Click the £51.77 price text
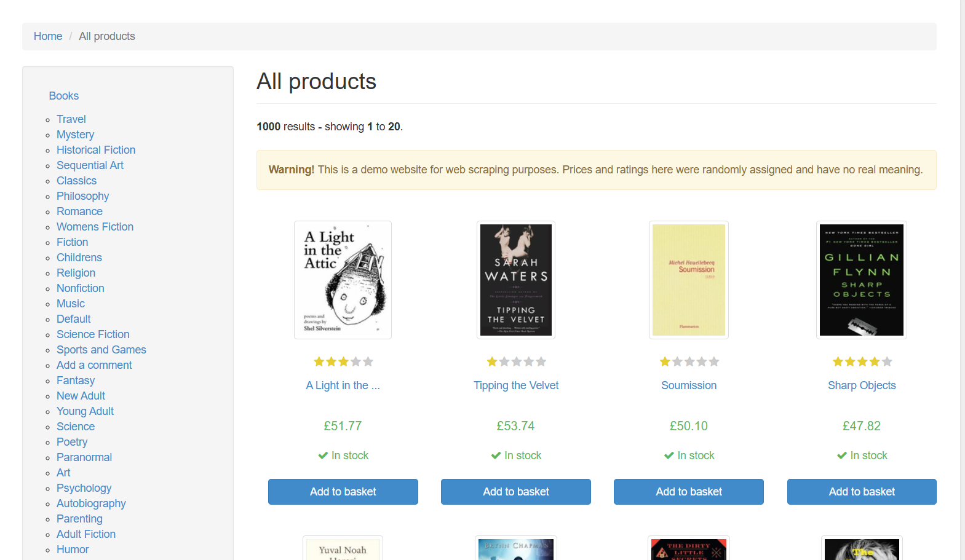 (343, 426)
